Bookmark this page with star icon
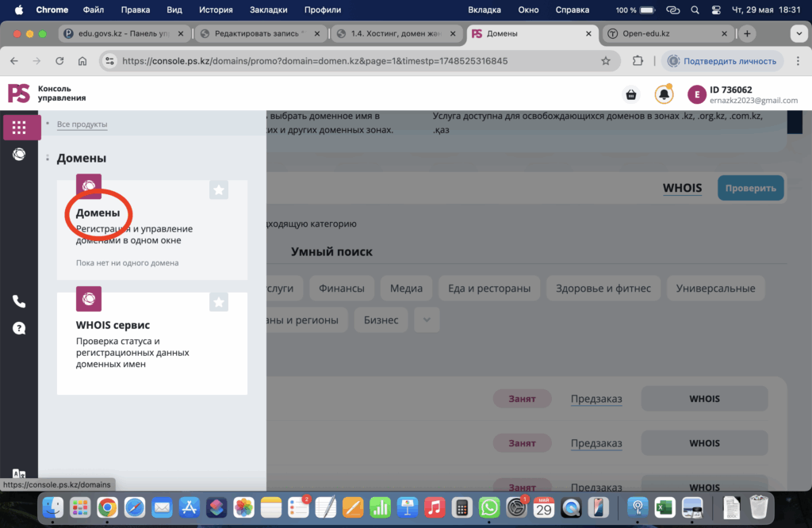This screenshot has height=528, width=812. click(606, 61)
